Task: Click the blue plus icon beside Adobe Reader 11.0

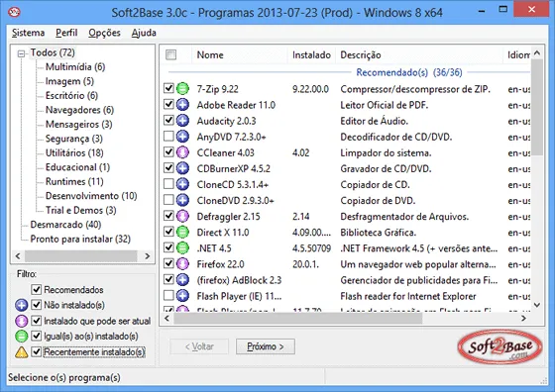Action: coord(182,105)
